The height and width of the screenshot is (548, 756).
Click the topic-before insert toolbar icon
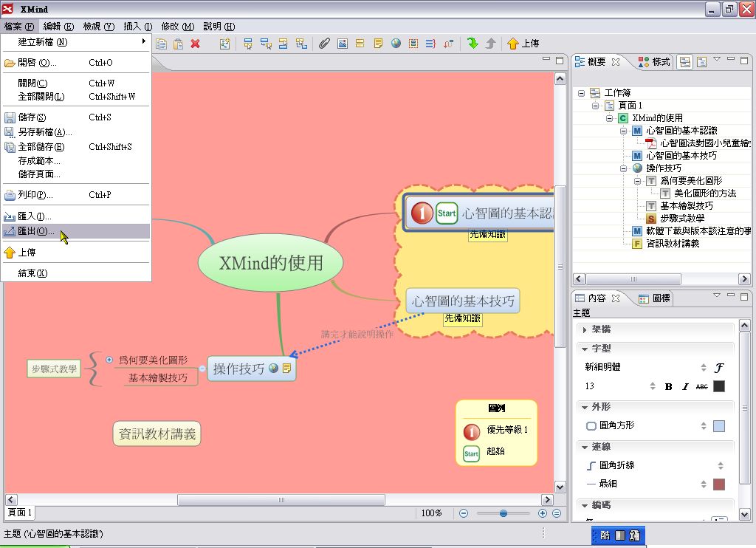click(283, 44)
